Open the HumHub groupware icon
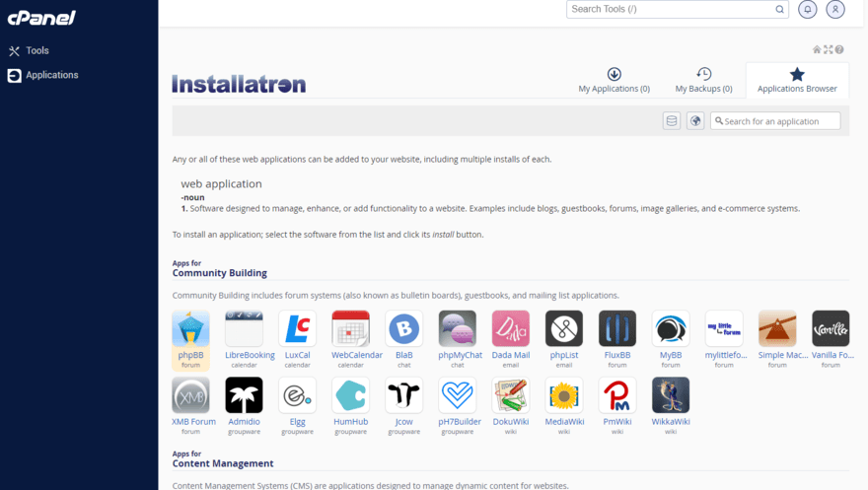Screen dimensions: 868x490 pyautogui.click(x=350, y=395)
